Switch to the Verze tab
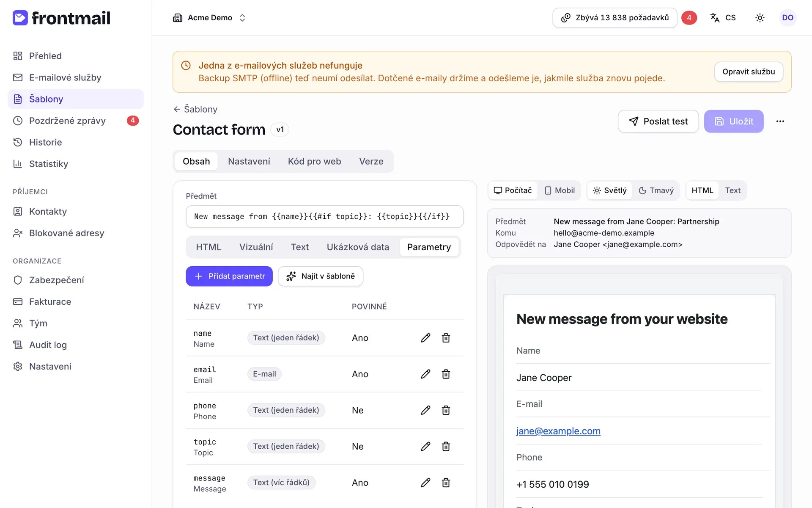812x508 pixels. pos(371,161)
